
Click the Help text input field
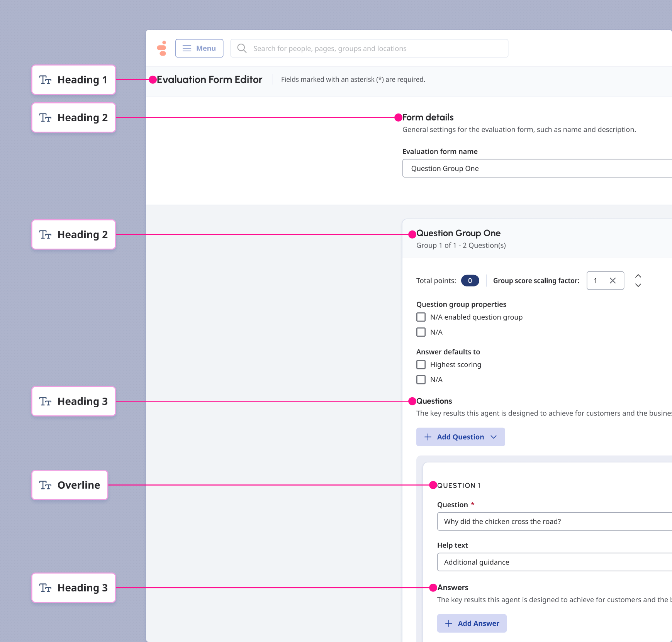pos(555,562)
